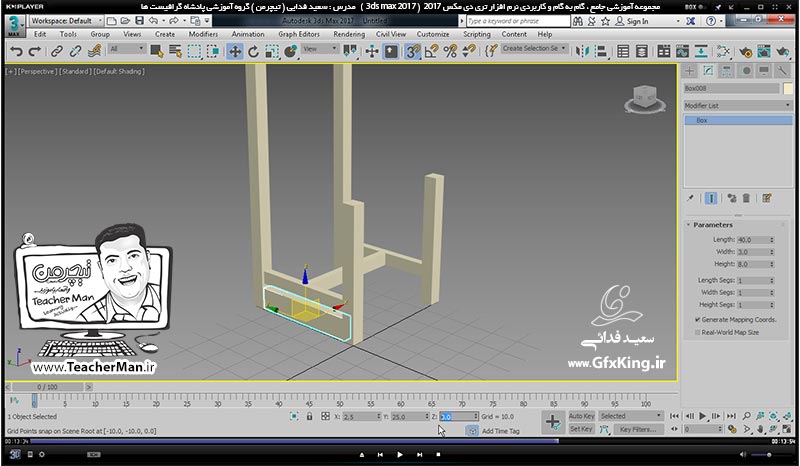800x466 pixels.
Task: Click the KMPlayer play button
Action: click(x=399, y=454)
